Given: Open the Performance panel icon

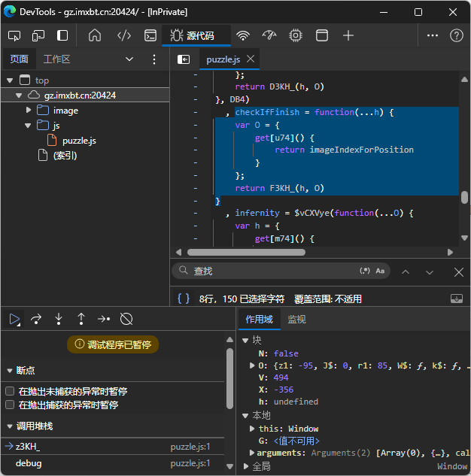Looking at the screenshot, I should (x=269, y=35).
